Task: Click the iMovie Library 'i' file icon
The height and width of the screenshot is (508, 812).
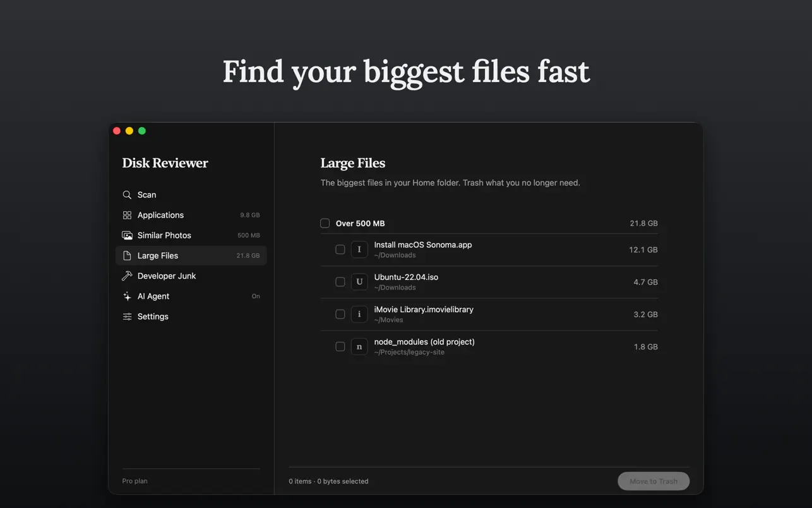Action: pyautogui.click(x=359, y=314)
